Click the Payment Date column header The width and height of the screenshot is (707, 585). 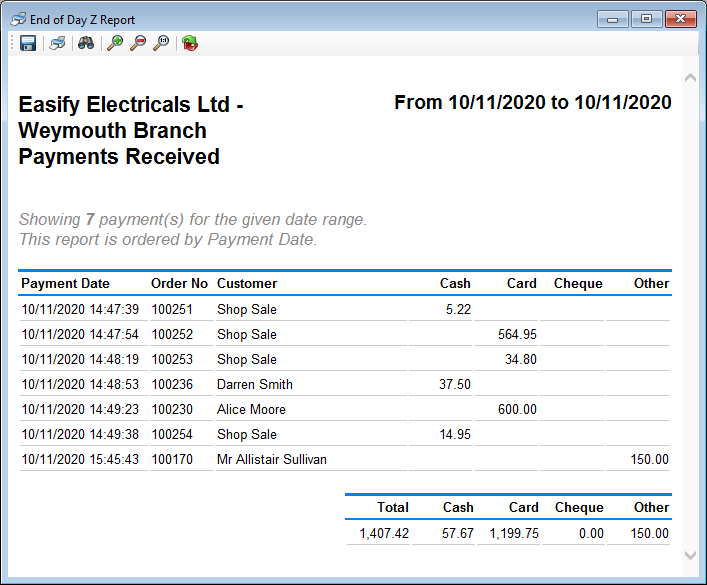coord(65,283)
